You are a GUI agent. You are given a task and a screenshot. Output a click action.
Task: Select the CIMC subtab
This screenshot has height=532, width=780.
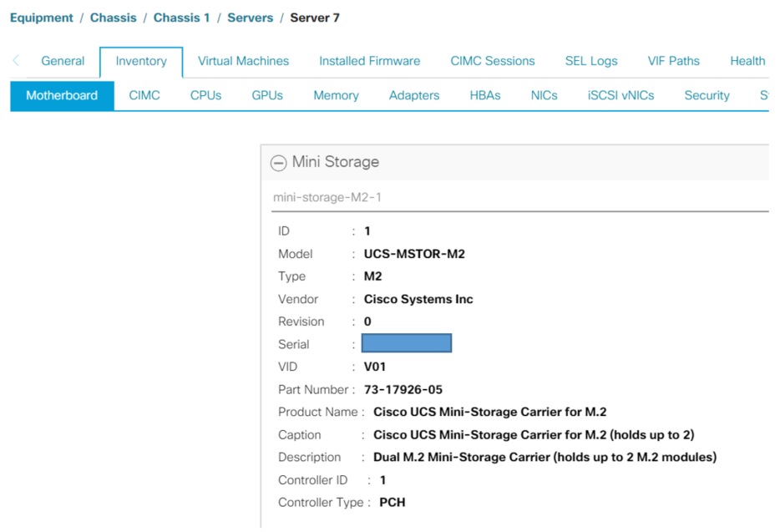144,95
